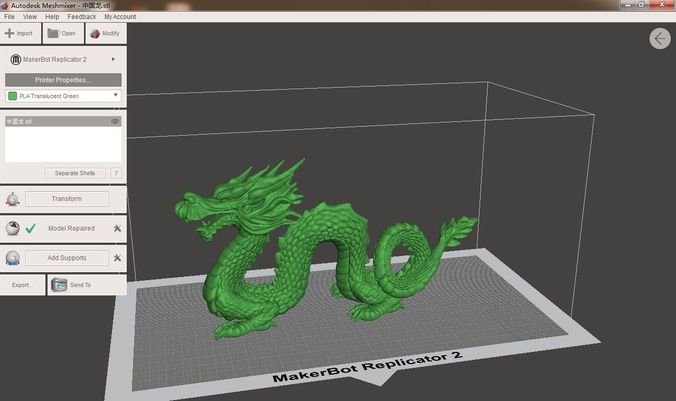
Task: Toggle visibility eye of the stl object
Action: [x=115, y=122]
